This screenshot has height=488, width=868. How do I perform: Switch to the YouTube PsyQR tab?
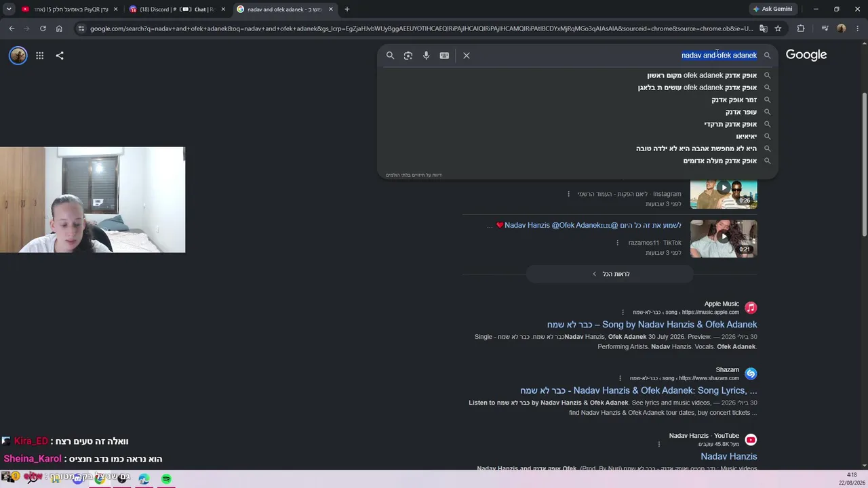70,9
